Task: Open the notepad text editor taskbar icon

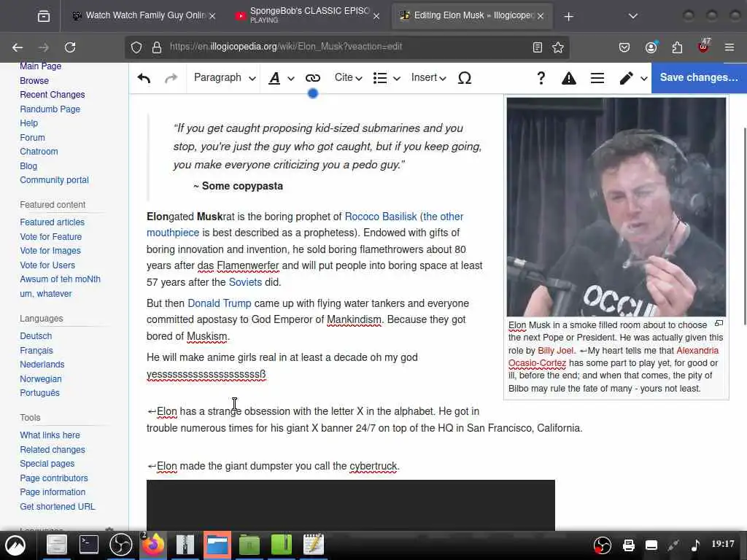Action: (314, 544)
